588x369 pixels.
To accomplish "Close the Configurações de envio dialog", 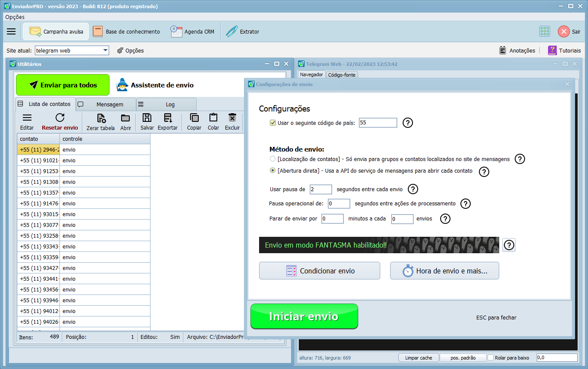I will (x=567, y=84).
